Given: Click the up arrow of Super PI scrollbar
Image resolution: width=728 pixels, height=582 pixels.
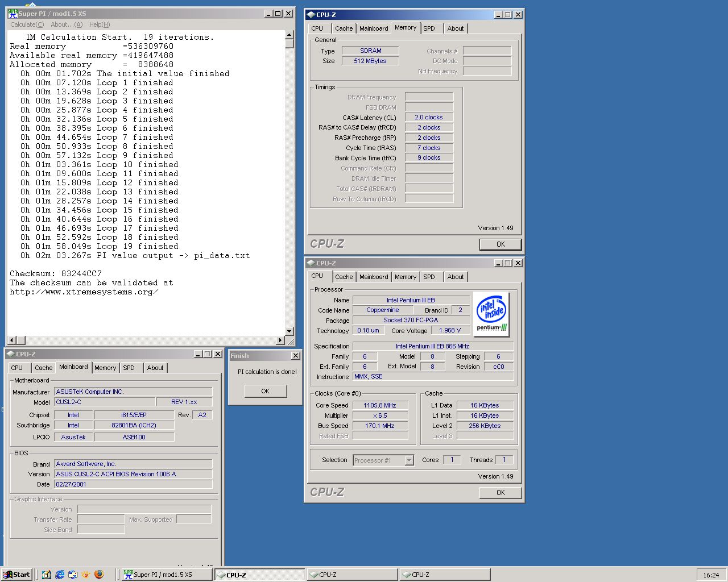Looking at the screenshot, I should [289, 35].
